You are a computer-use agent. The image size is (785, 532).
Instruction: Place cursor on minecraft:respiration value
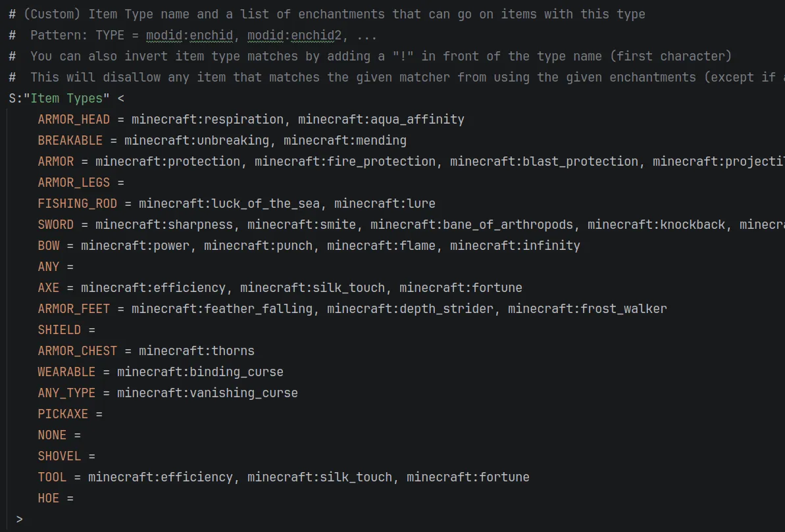coord(208,120)
